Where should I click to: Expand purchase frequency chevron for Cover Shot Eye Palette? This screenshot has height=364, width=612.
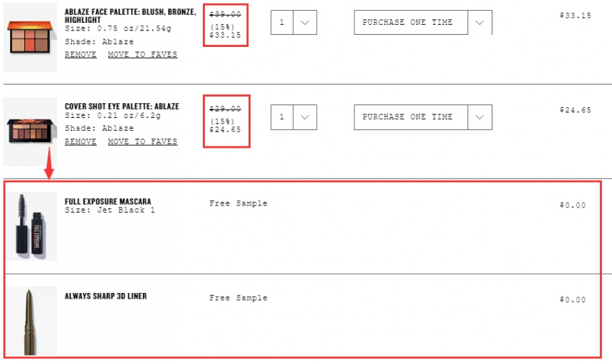point(480,117)
